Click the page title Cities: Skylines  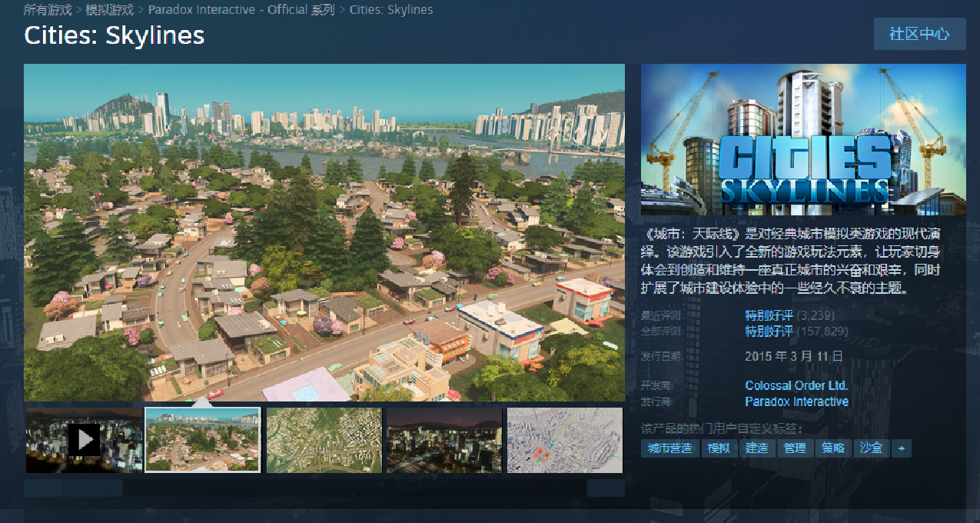coord(115,35)
